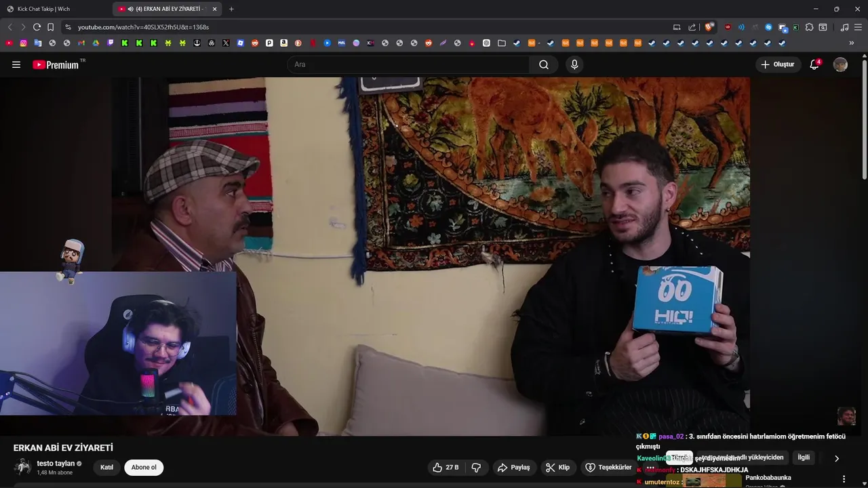
Task: Focus the Ara search field
Action: pyautogui.click(x=409, y=64)
